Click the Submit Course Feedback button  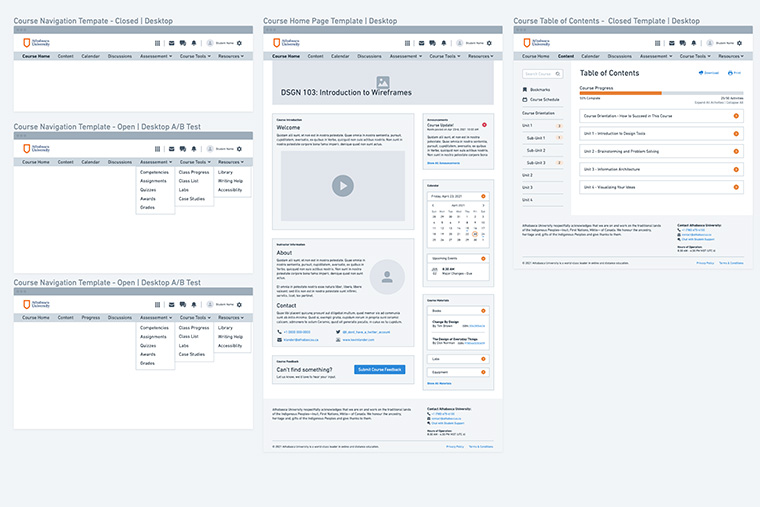(380, 370)
